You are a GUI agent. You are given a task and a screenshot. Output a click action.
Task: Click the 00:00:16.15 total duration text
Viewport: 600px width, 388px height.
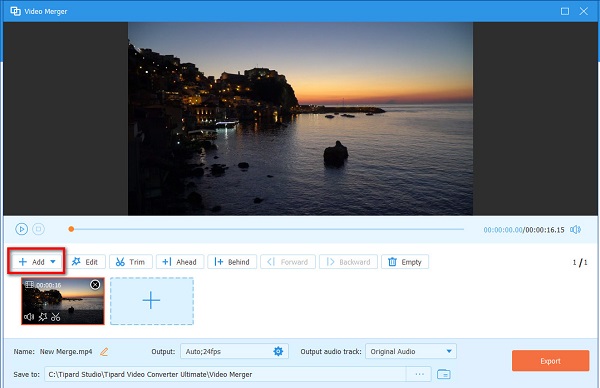click(545, 230)
